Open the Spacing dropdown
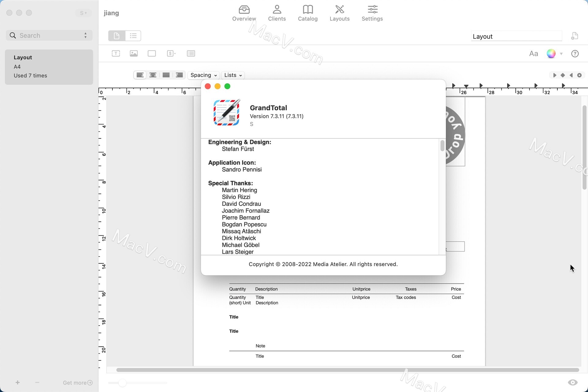This screenshot has width=588, height=392. pyautogui.click(x=203, y=75)
